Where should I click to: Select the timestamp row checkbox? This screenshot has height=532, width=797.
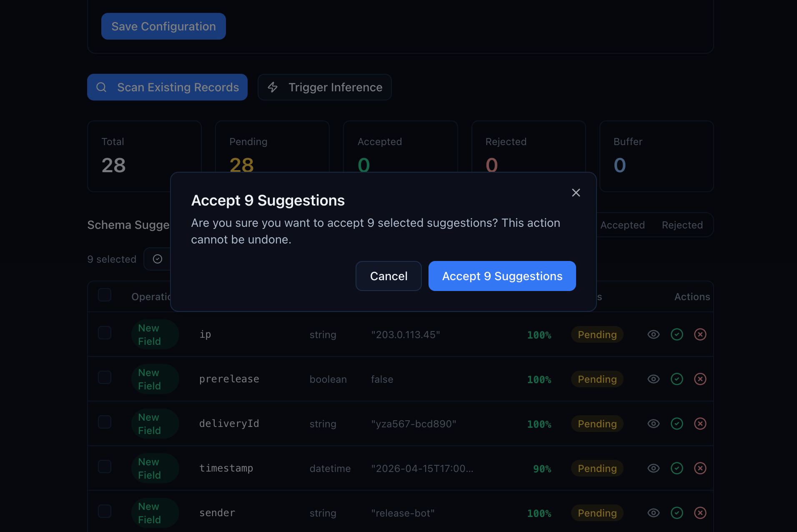(x=105, y=467)
